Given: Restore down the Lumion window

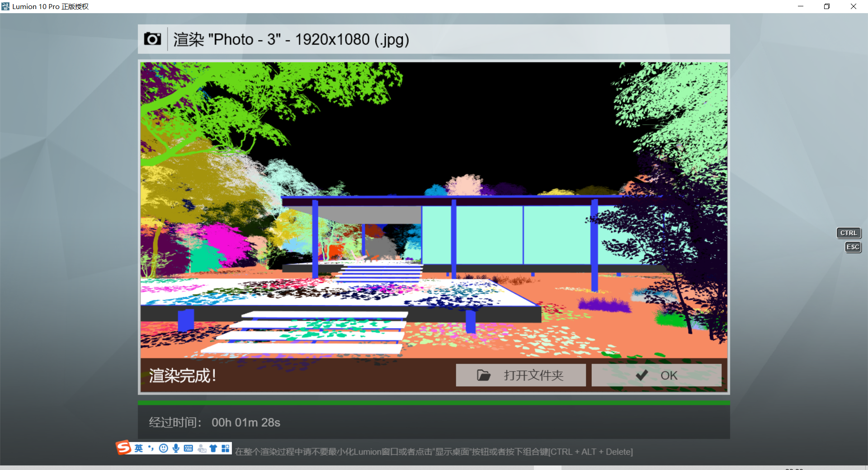Looking at the screenshot, I should tap(827, 6).
